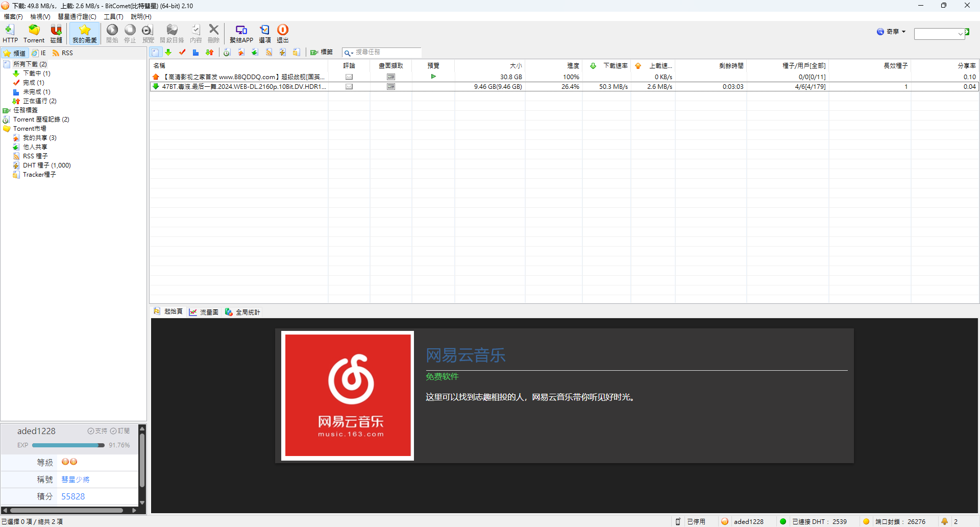Click the preview play icon for 超級战舰 task

[433, 77]
